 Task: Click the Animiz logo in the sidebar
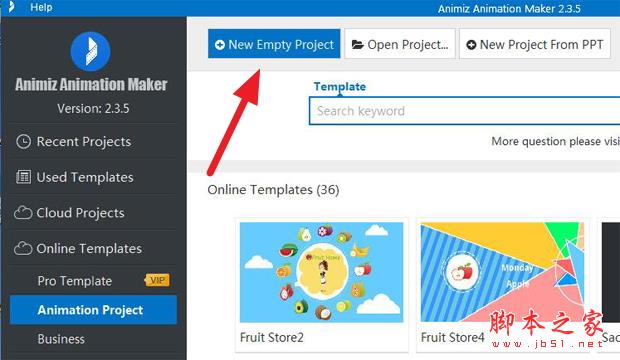pos(91,51)
